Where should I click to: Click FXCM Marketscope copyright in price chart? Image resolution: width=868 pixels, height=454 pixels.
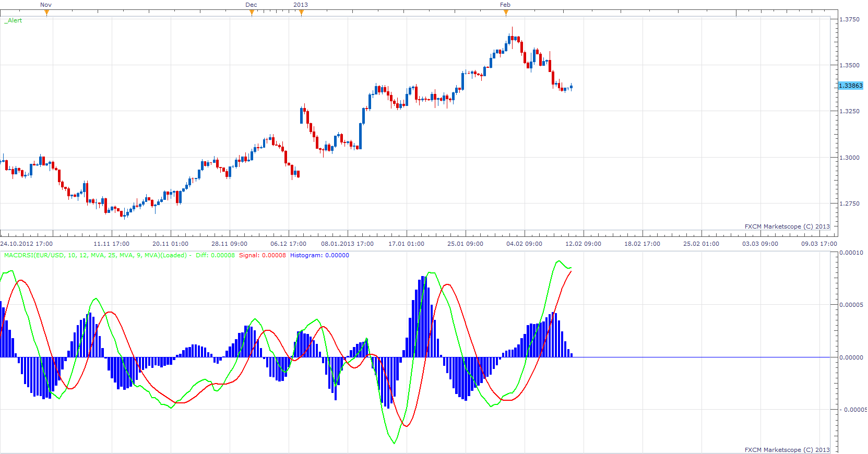click(787, 226)
